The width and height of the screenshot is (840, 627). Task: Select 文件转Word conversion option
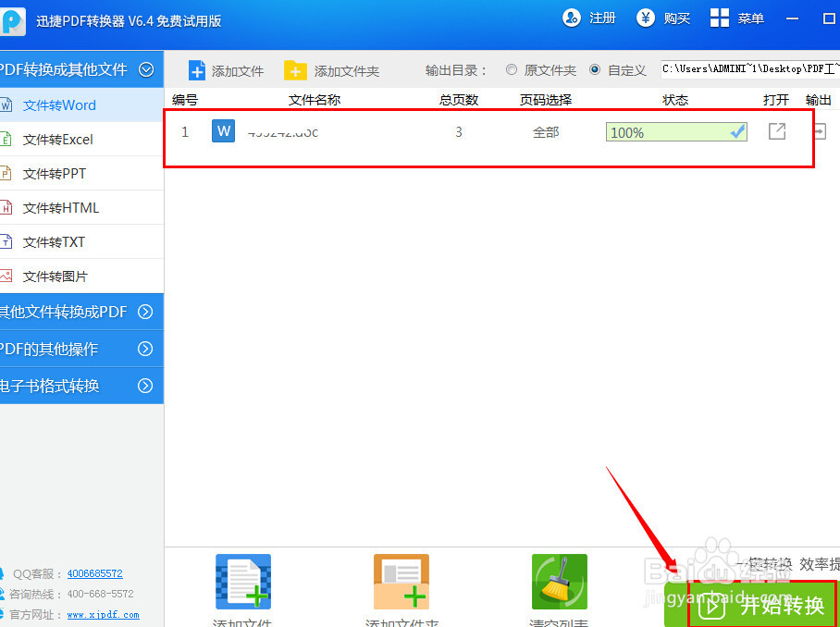coord(81,104)
